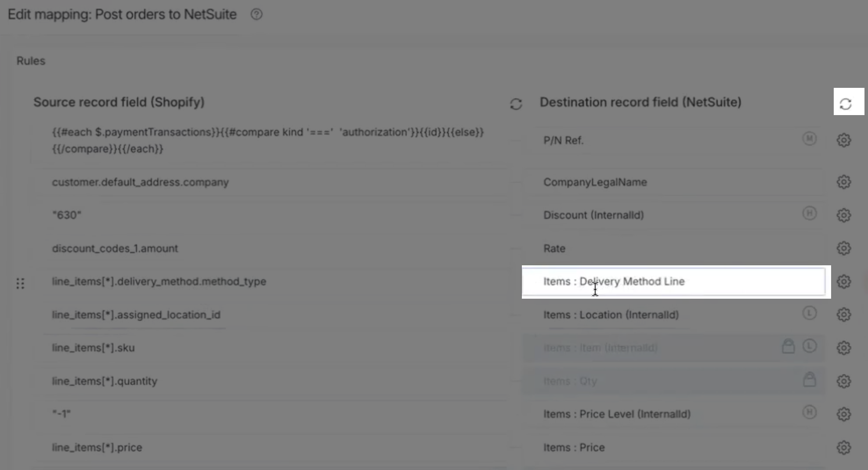Image resolution: width=868 pixels, height=470 pixels.
Task: Click locked field Items : Item (InternalId)
Action: tap(673, 348)
